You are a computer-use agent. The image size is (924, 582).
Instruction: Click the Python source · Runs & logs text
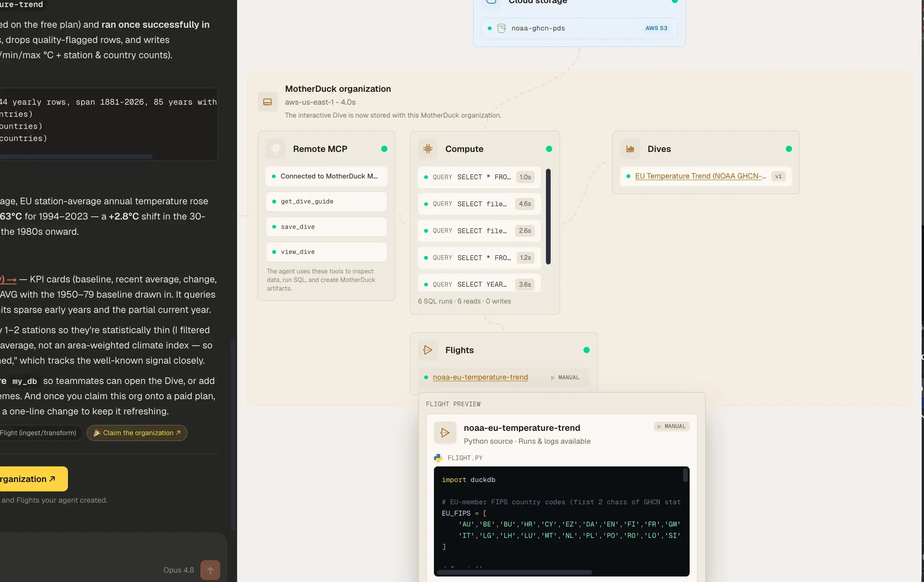(x=527, y=441)
